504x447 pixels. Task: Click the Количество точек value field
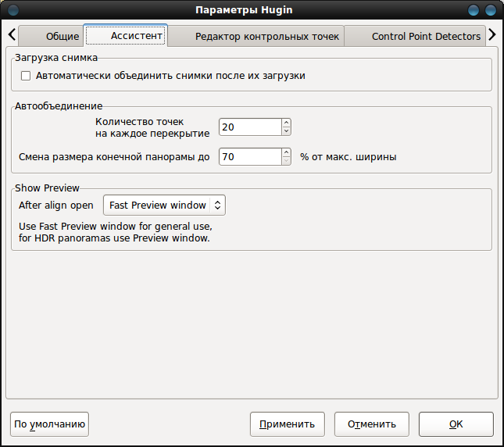pos(250,127)
